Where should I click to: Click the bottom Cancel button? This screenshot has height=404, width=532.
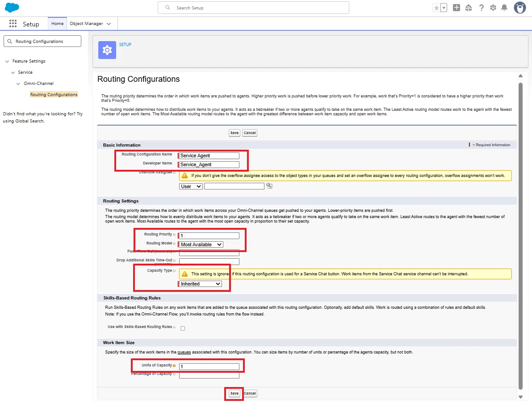click(x=250, y=393)
